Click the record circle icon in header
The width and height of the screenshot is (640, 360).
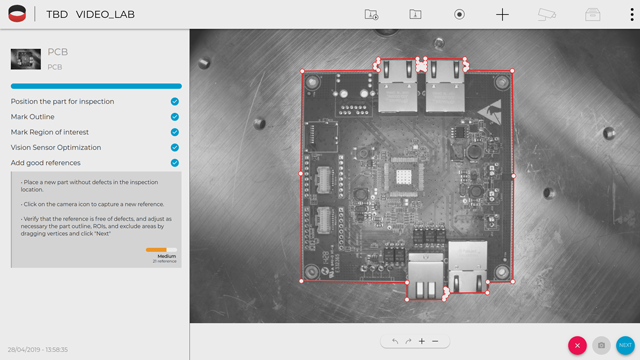pos(459,15)
